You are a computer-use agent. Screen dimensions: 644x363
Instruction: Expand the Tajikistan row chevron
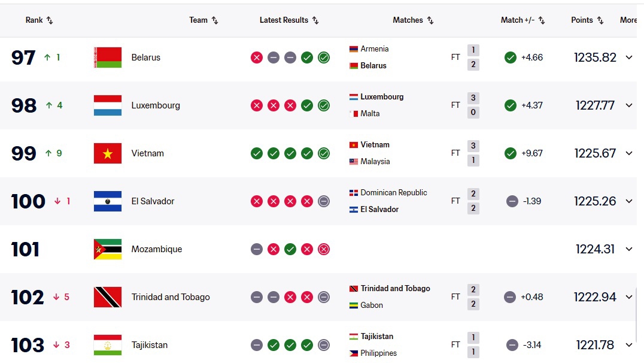(x=629, y=345)
